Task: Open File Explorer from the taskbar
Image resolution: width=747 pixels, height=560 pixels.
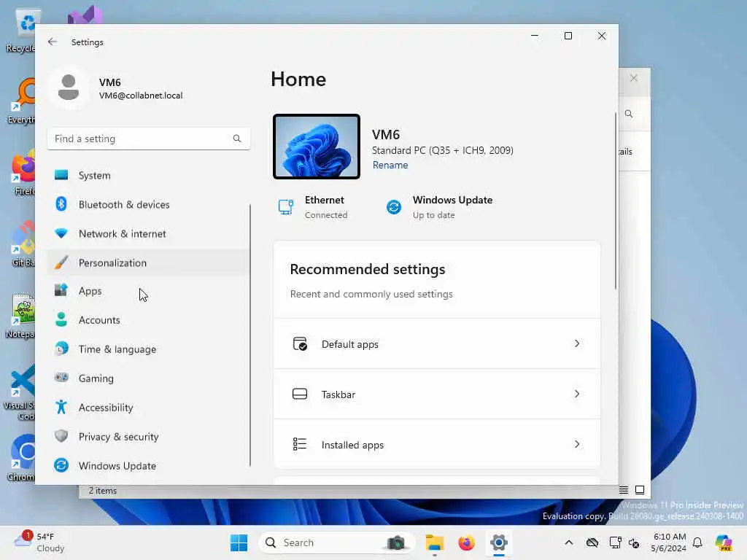Action: click(x=435, y=542)
